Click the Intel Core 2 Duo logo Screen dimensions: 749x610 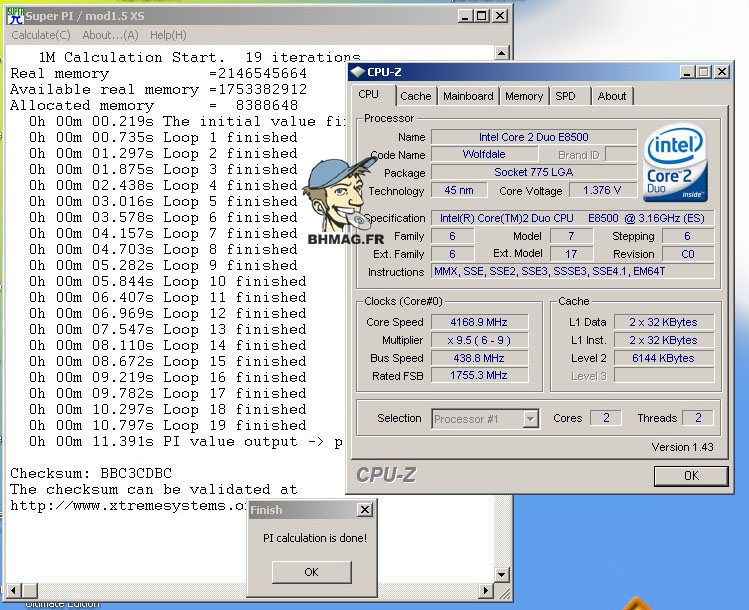click(675, 163)
